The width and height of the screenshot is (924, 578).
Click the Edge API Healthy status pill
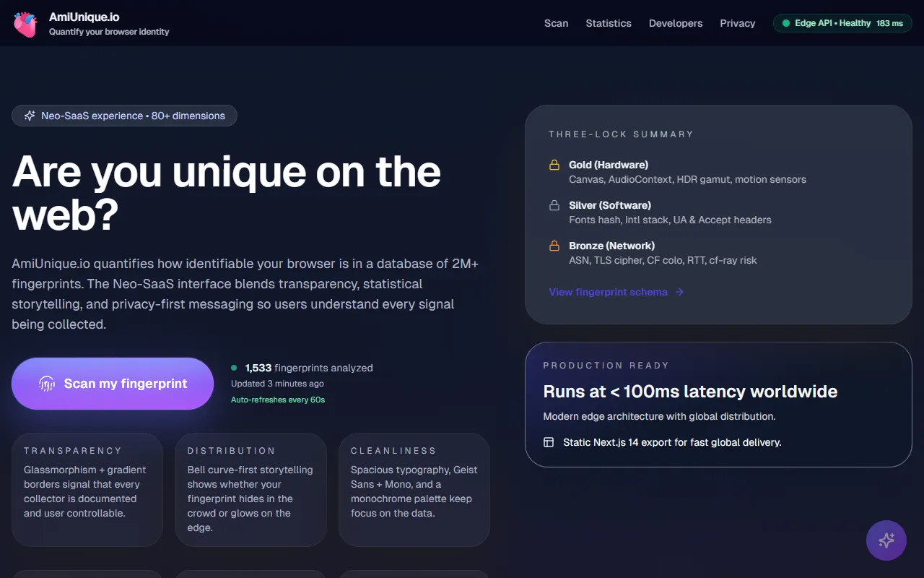tap(842, 23)
